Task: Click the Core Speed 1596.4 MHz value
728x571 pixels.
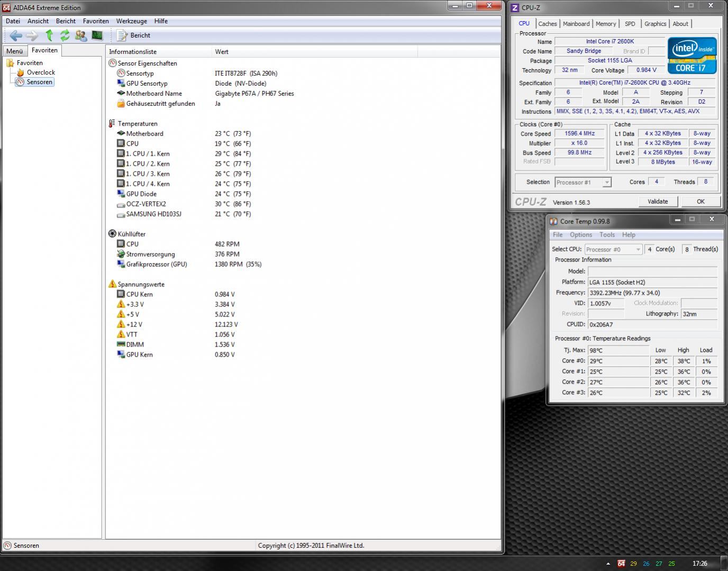Action: click(x=579, y=134)
